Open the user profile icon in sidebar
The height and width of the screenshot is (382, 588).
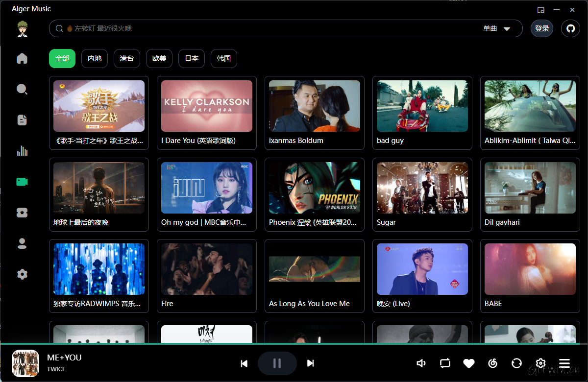click(22, 243)
